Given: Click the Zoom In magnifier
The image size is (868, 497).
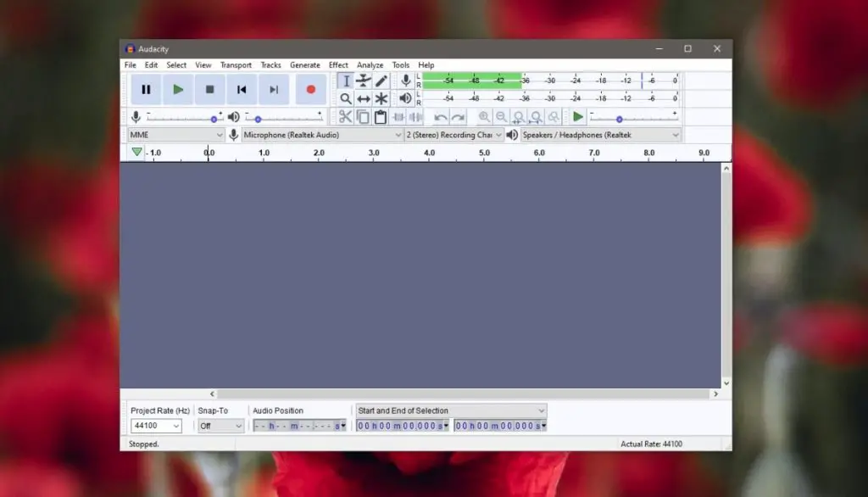Looking at the screenshot, I should coord(484,117).
